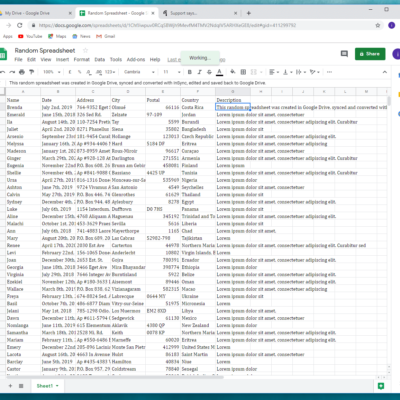Close the Random Spreadsheet browser tab
This screenshot has height=400, width=400.
click(x=153, y=13)
